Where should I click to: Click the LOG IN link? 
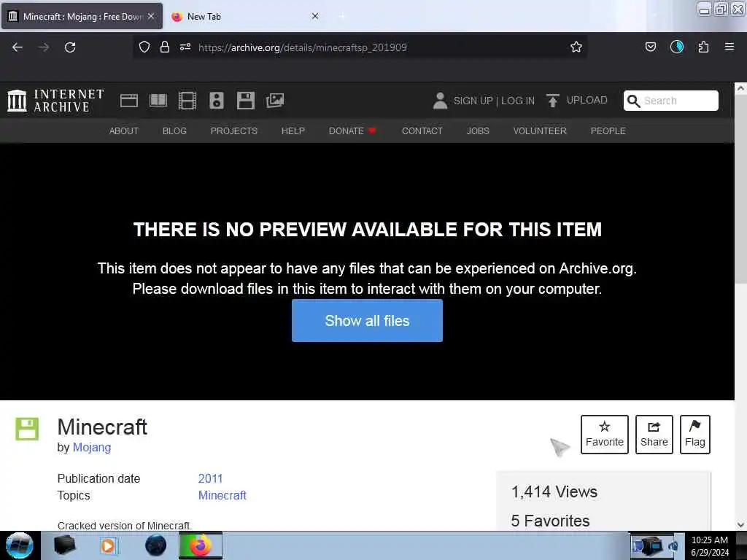tap(518, 101)
